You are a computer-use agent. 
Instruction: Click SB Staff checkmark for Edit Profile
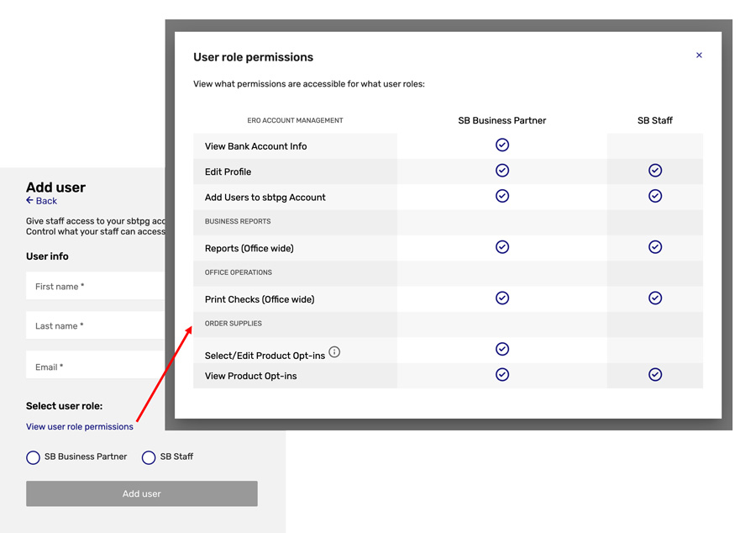(x=655, y=171)
